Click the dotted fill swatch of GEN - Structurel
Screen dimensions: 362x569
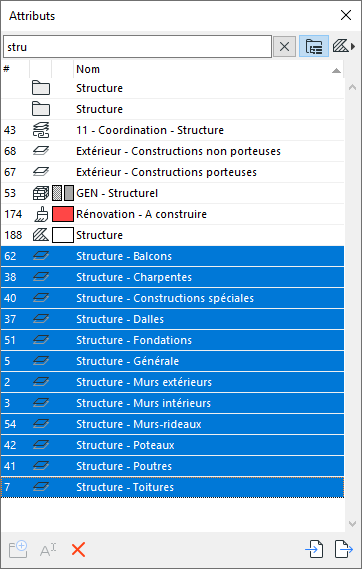pos(57,193)
